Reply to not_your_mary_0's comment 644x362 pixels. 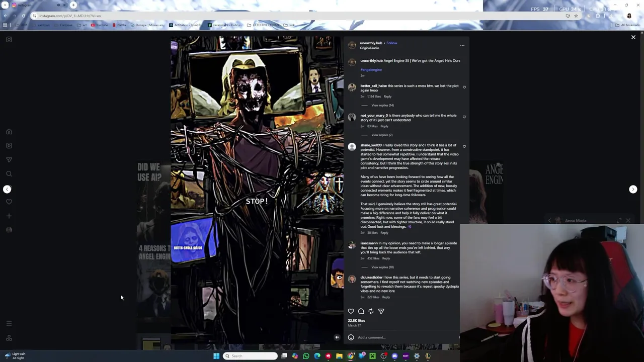tap(384, 126)
